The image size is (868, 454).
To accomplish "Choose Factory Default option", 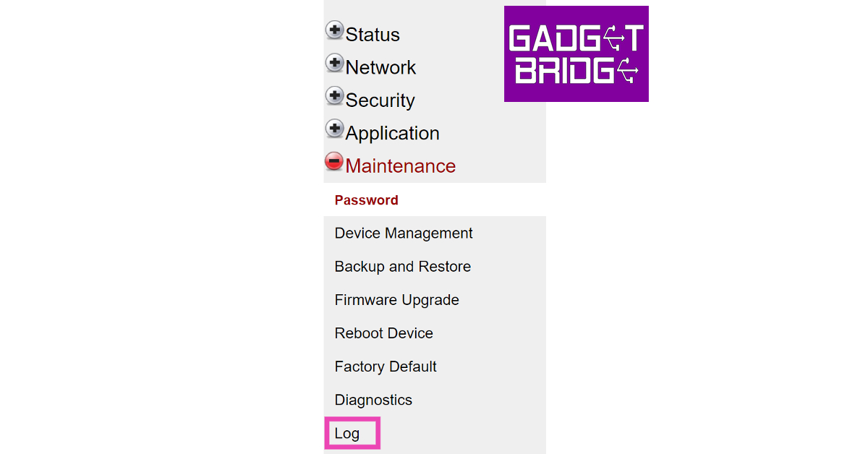I will point(386,367).
